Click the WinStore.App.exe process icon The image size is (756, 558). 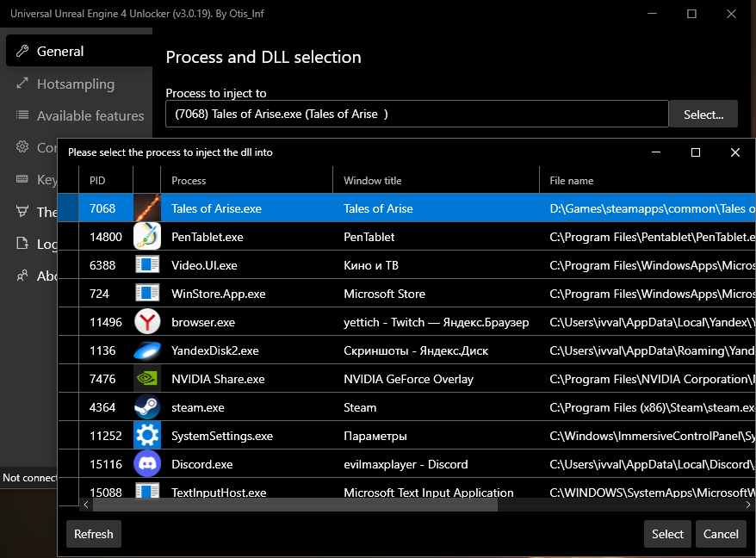pos(147,294)
